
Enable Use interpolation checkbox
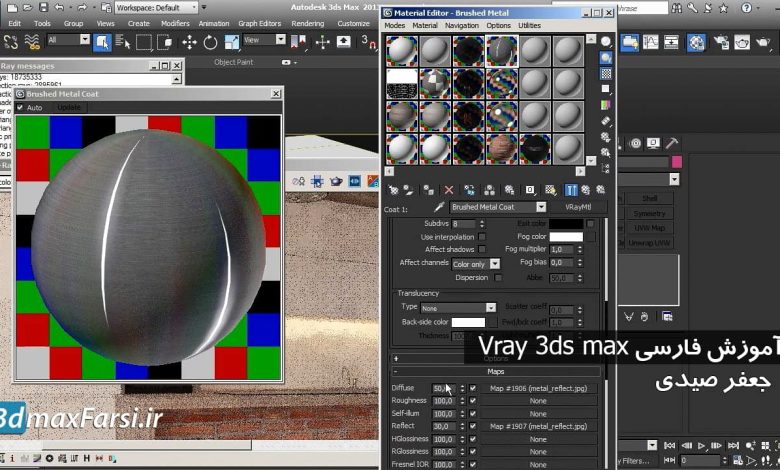tap(482, 237)
